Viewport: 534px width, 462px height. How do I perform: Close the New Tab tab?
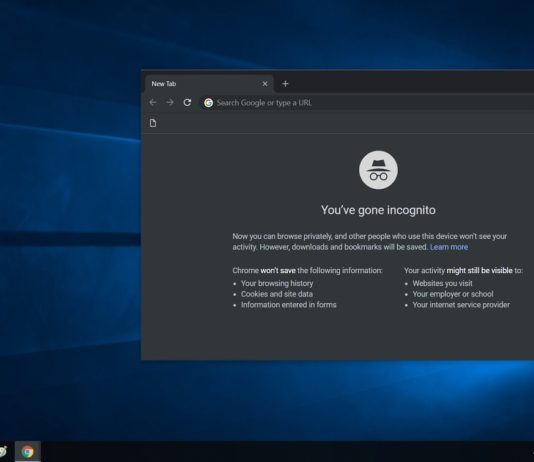point(265,84)
